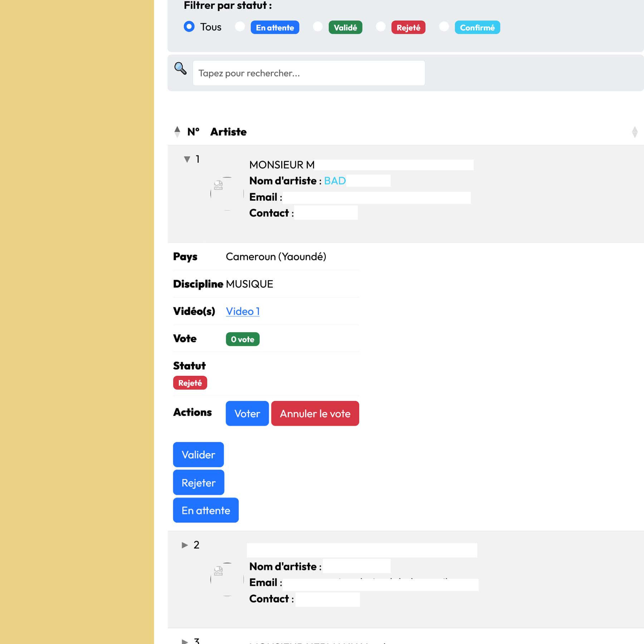Viewport: 644px width, 644px height.
Task: Select the En attente filter radio
Action: tap(240, 27)
